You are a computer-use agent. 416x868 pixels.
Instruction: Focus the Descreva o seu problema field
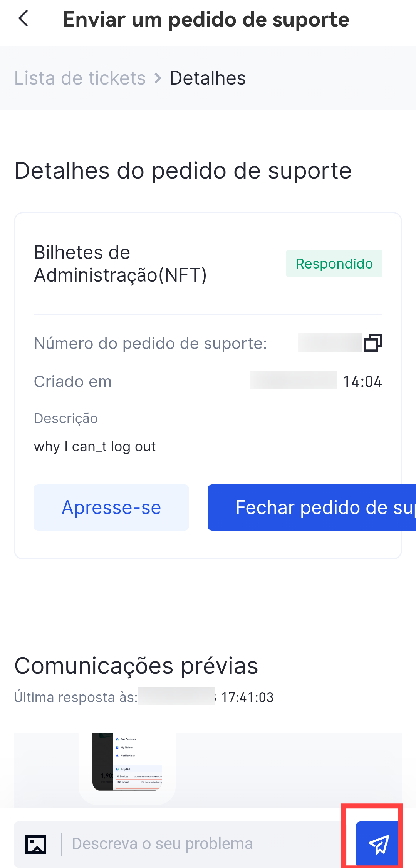(200, 844)
